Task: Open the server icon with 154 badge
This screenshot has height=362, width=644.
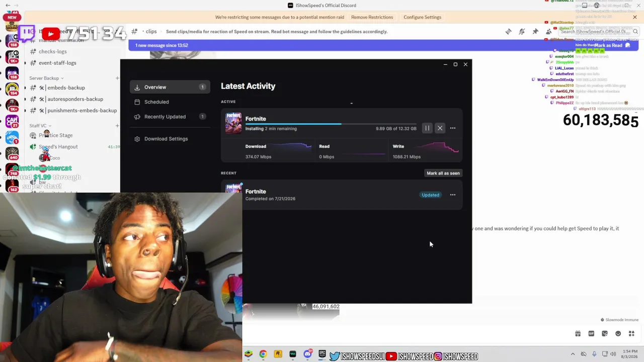Action: coord(12,88)
